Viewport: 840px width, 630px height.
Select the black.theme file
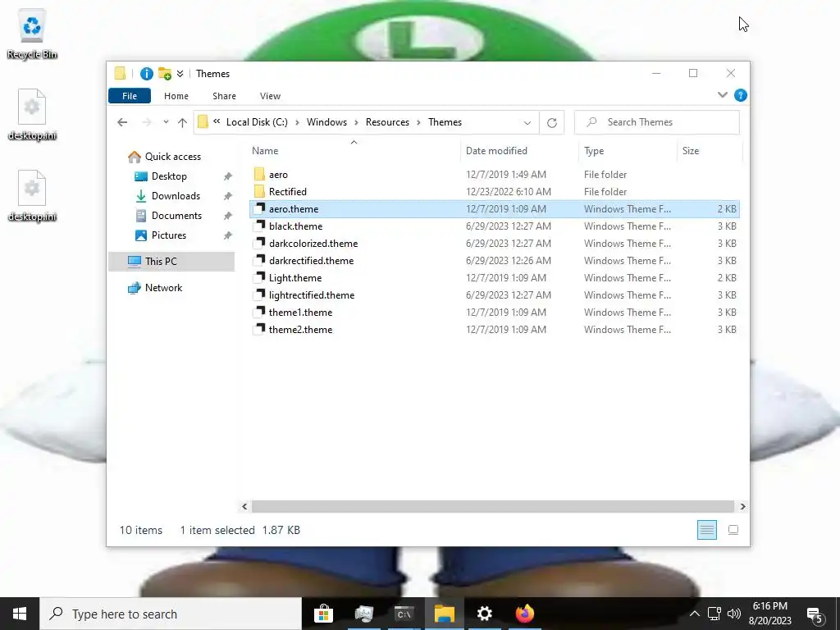[495, 226]
